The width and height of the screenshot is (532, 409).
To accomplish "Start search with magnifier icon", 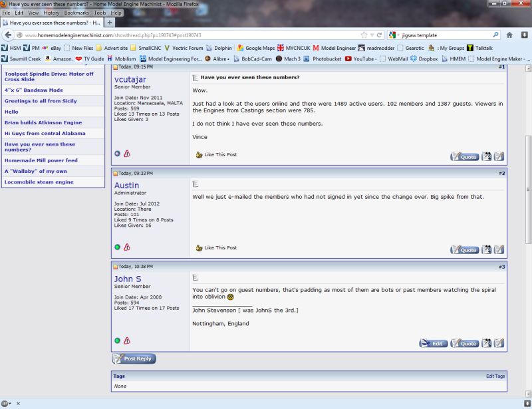I will pos(495,35).
